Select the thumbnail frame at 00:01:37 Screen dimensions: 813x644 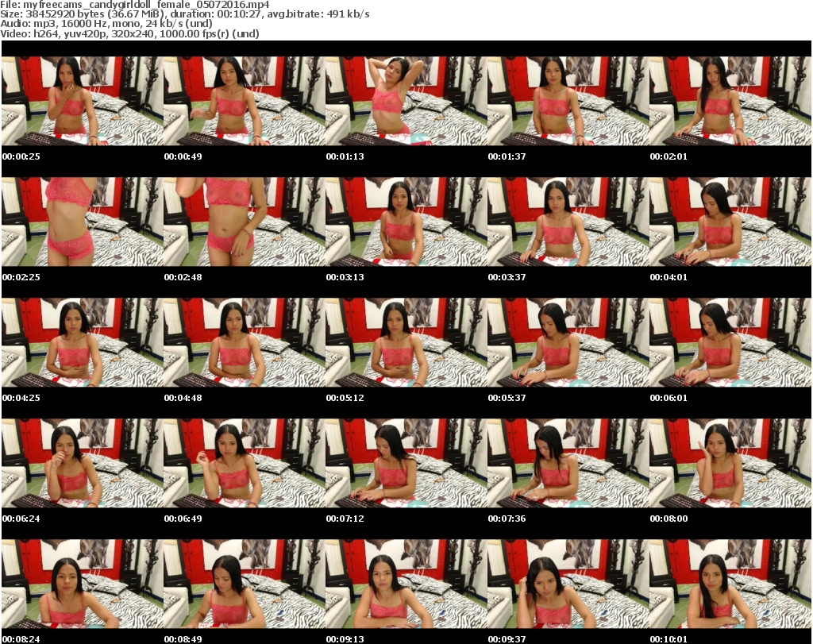(x=568, y=101)
